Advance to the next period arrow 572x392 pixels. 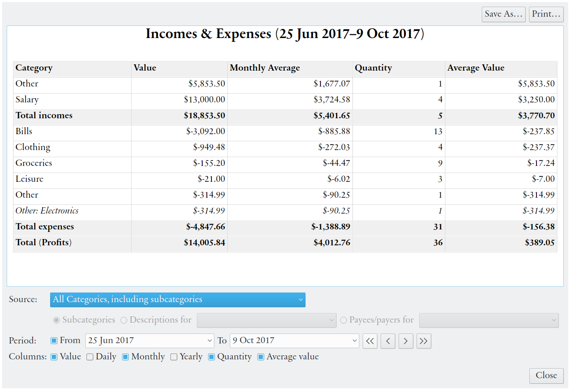(406, 341)
